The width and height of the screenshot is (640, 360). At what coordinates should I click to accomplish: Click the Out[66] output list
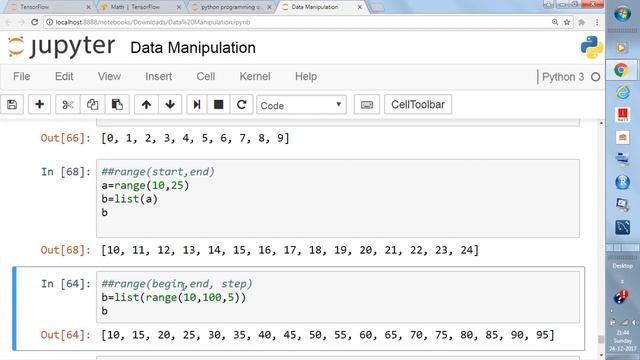pyautogui.click(x=195, y=138)
